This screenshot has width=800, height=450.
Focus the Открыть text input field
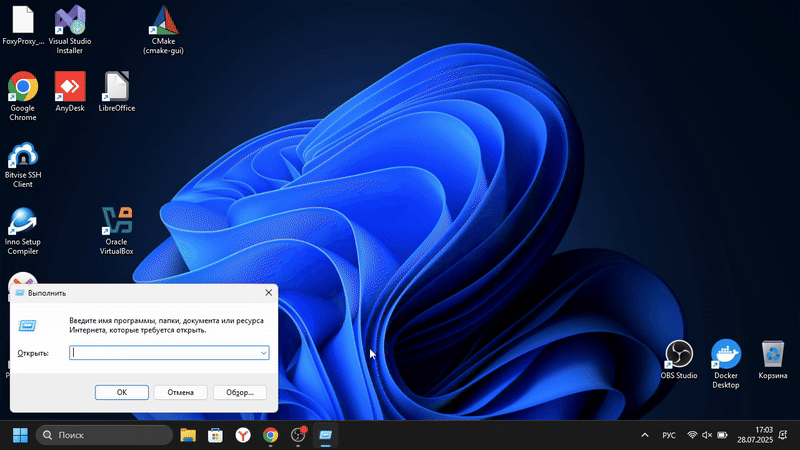[163, 353]
